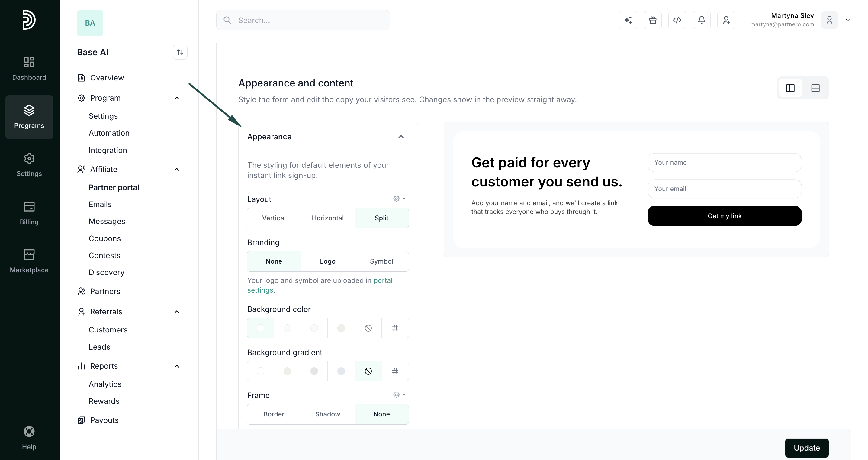Choose Symbol branding option
Image resolution: width=868 pixels, height=460 pixels.
click(382, 261)
